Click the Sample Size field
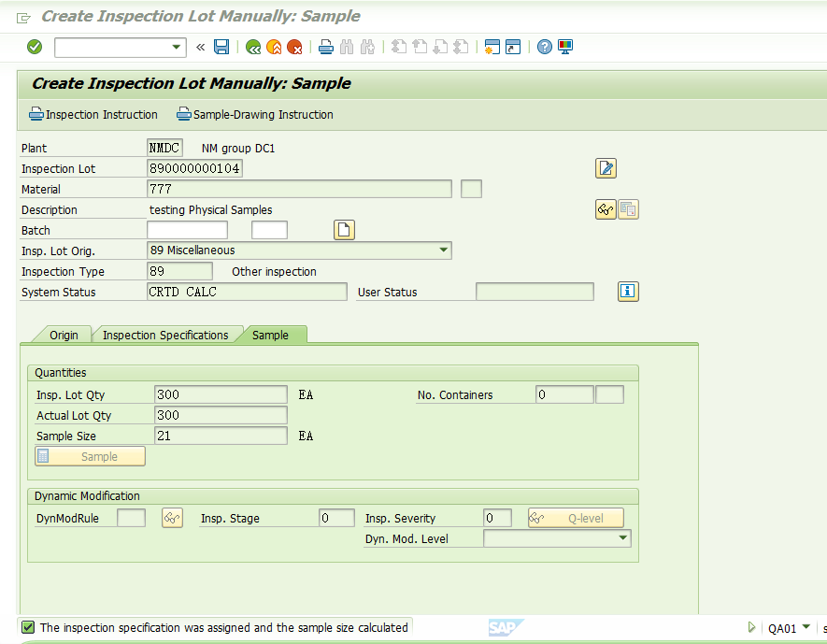 click(221, 436)
